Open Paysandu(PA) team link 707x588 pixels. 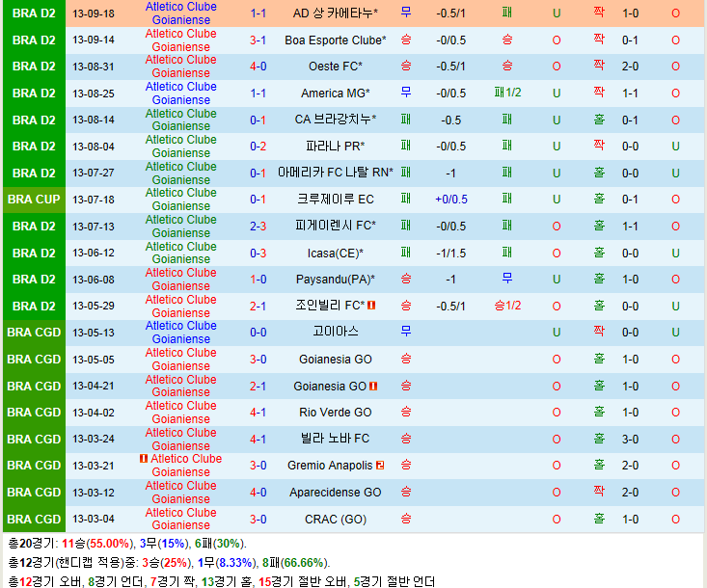[335, 279]
